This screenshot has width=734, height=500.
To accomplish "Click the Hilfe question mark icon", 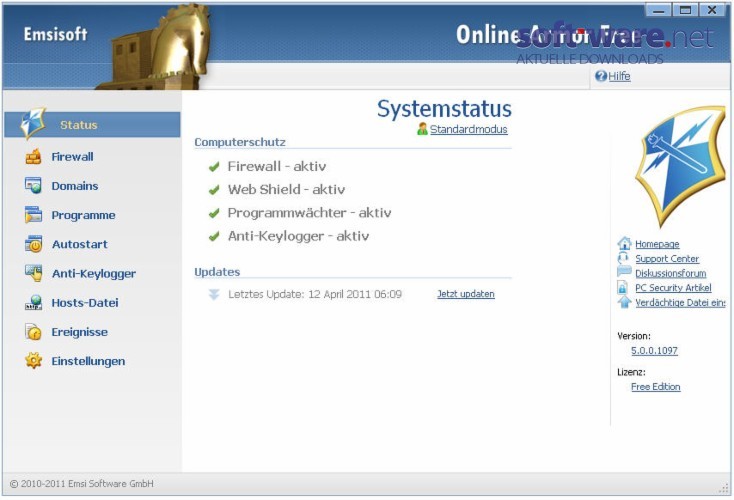I will [601, 76].
